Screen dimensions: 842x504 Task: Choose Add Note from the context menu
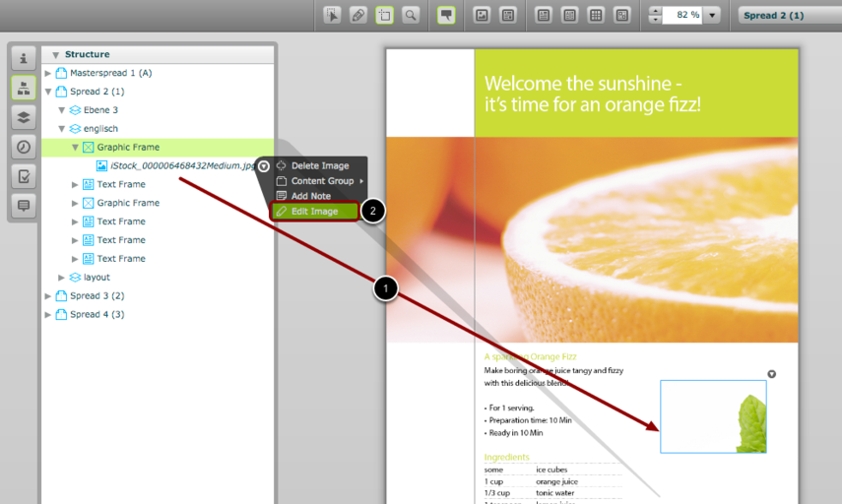[x=319, y=196]
